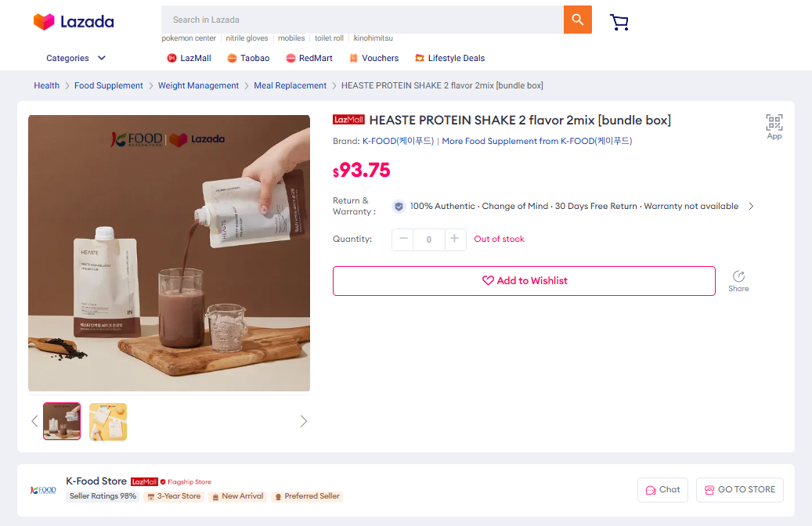This screenshot has height=526, width=812.
Task: Click the Lazada heart logo
Action: [44, 21]
